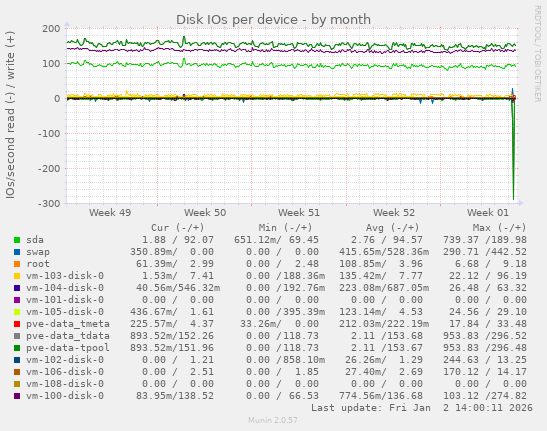Viewport: 547px width, 431px height.
Task: Click the vm-103-disk-0 yellow legend swatch
Action: pyautogui.click(x=17, y=276)
